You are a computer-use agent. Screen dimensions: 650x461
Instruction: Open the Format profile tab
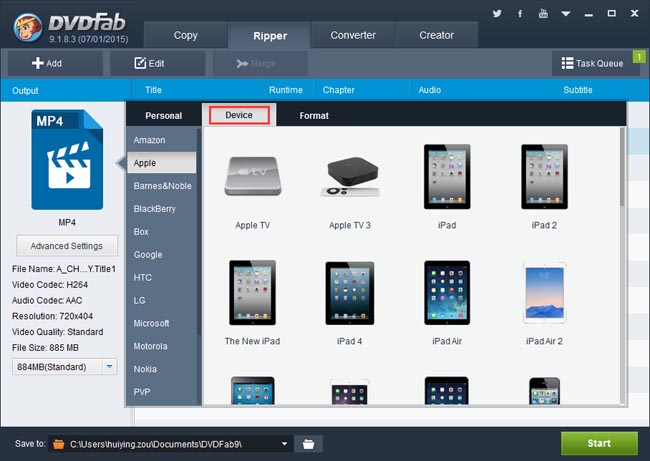tap(314, 116)
